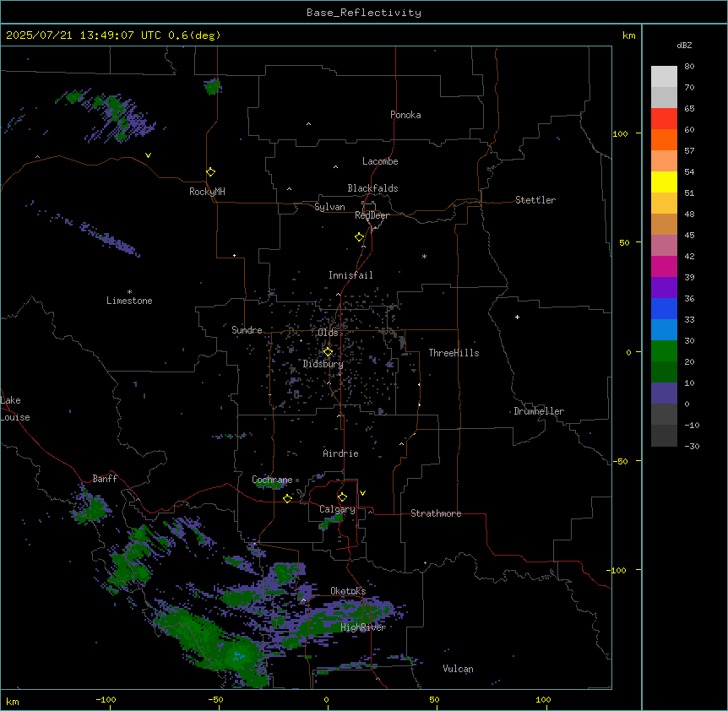The height and width of the screenshot is (711, 728).
Task: Click the 0.6(deg) elevation angle text
Action: click(194, 35)
